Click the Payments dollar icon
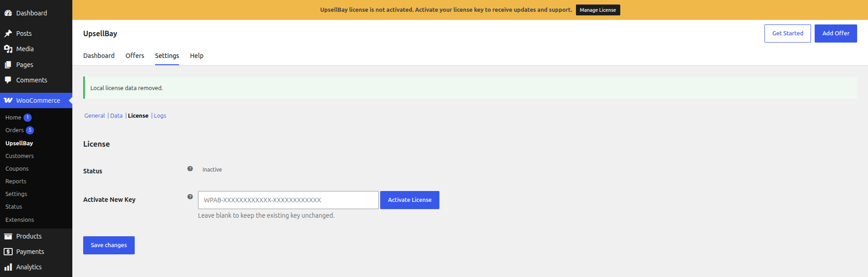 click(x=8, y=252)
